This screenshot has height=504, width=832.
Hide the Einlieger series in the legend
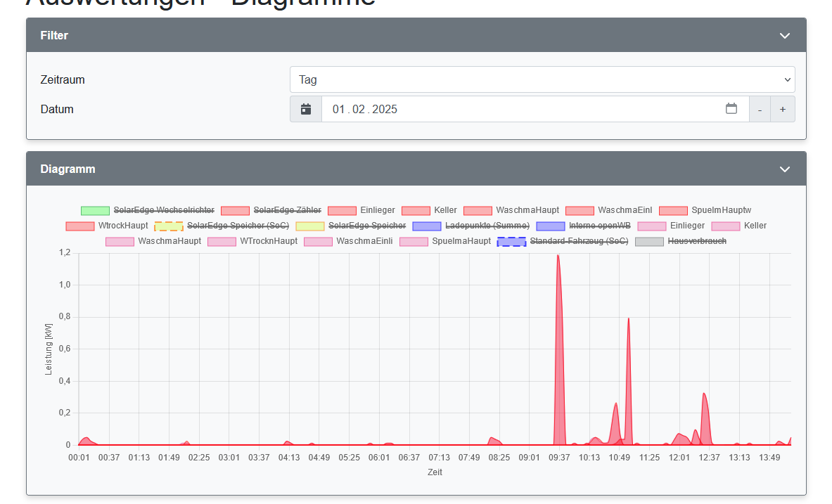[376, 210]
